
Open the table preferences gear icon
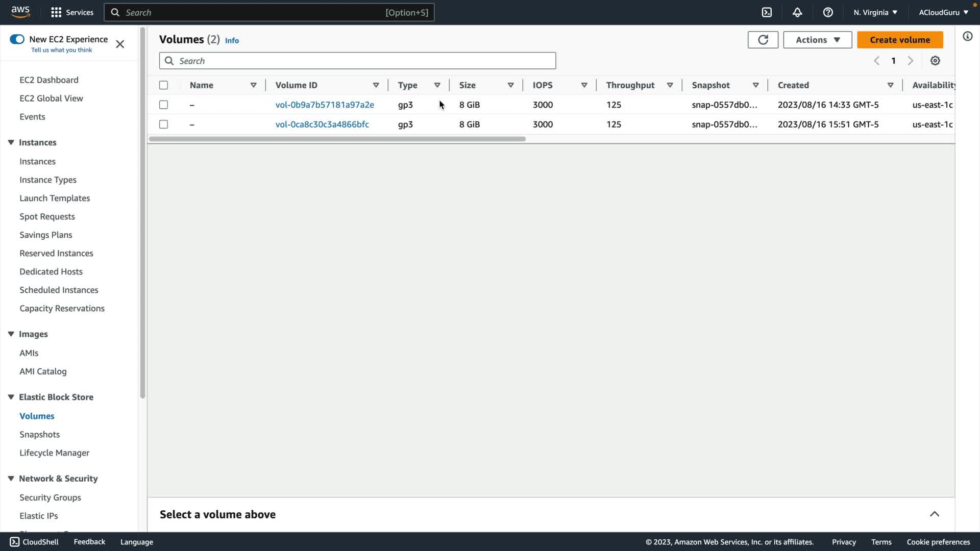pyautogui.click(x=935, y=61)
